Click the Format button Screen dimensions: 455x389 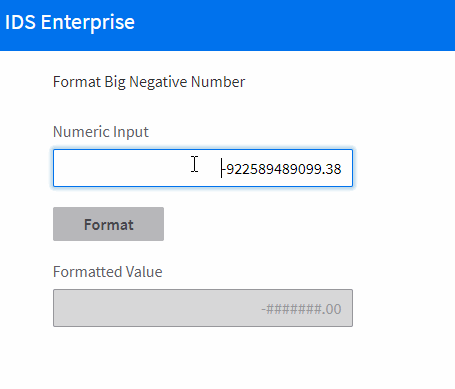pyautogui.click(x=108, y=224)
